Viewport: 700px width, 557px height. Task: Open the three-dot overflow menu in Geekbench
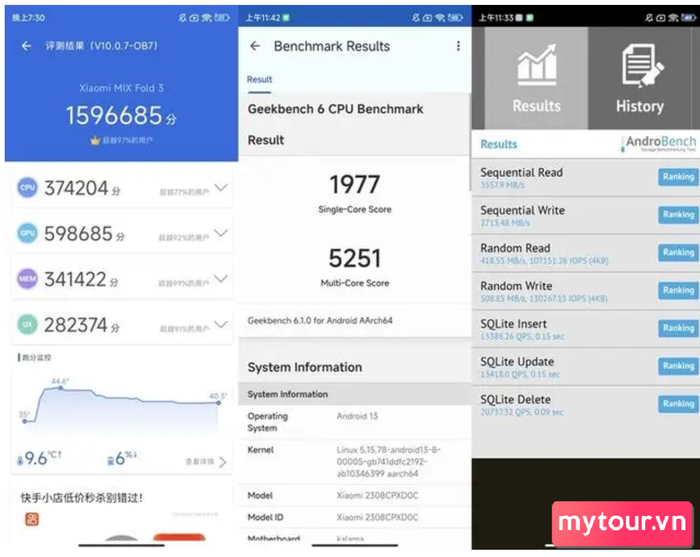pyautogui.click(x=458, y=46)
